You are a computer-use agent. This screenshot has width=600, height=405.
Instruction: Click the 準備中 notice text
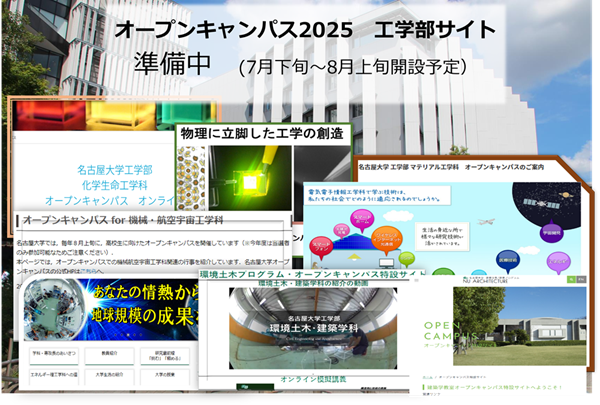[x=172, y=64]
